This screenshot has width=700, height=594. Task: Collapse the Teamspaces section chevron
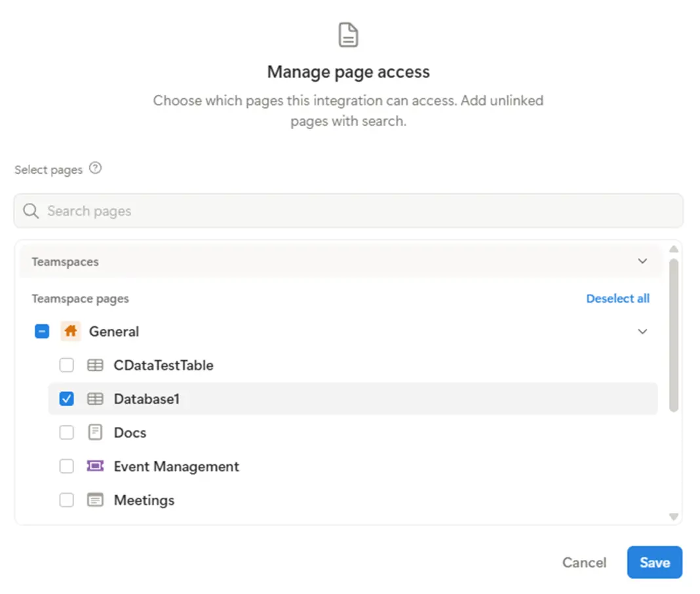tap(642, 261)
